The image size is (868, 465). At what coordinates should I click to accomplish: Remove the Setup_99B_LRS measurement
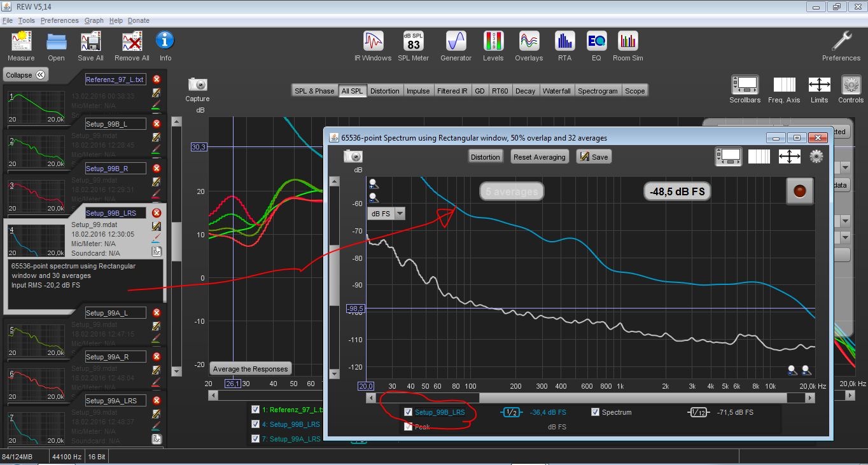(x=157, y=213)
